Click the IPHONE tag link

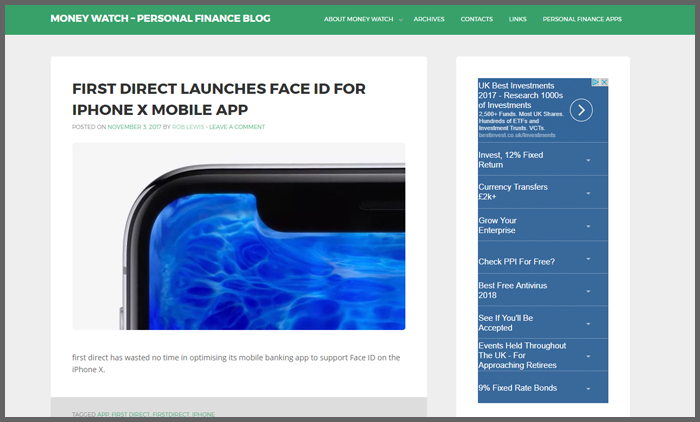[204, 414]
